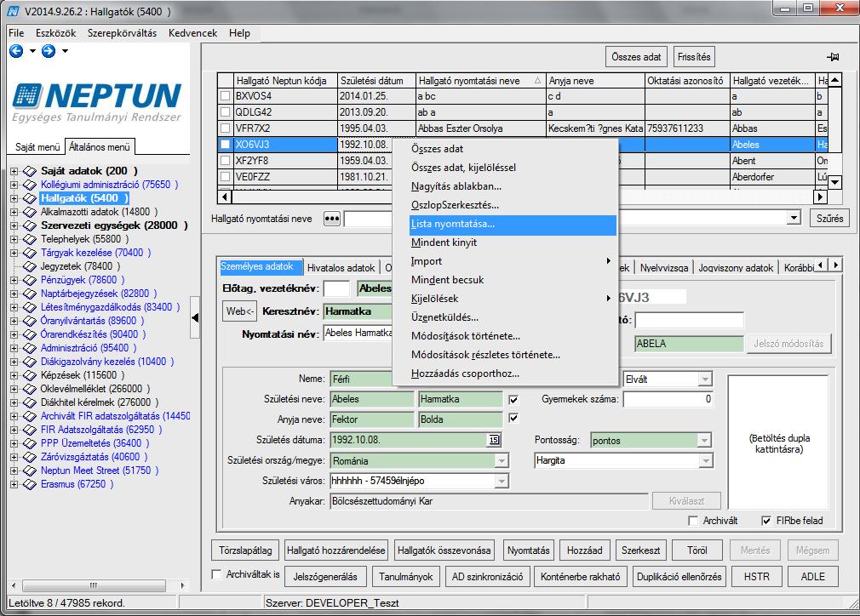The image size is (860, 616).
Task: Click the pin icon beside Frissítés
Action: (833, 57)
